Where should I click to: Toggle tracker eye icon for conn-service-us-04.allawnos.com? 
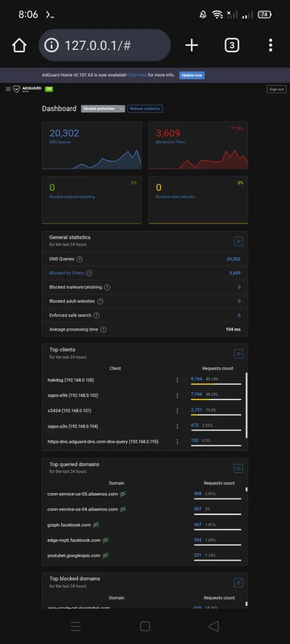pyautogui.click(x=122, y=510)
